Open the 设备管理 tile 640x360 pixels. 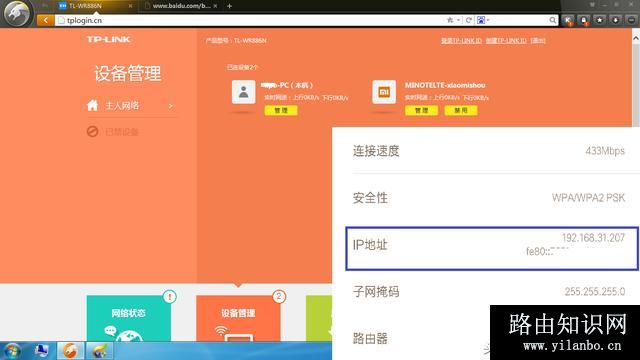238,318
